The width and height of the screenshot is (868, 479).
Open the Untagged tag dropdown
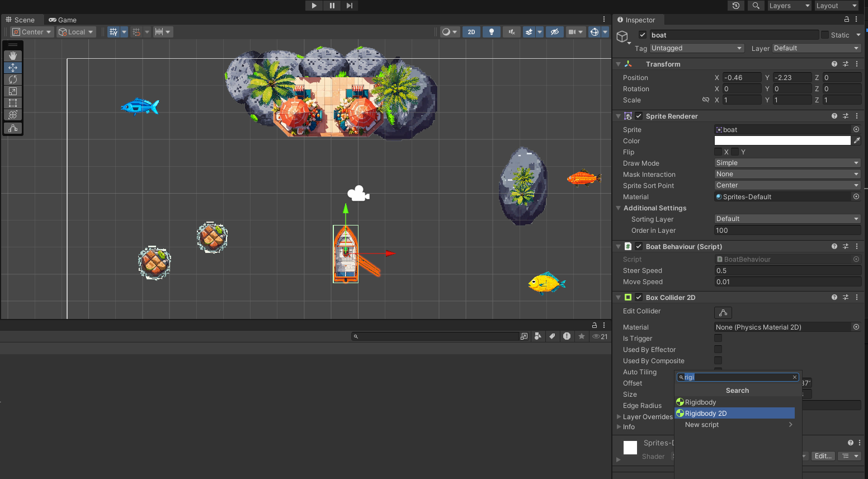(696, 48)
